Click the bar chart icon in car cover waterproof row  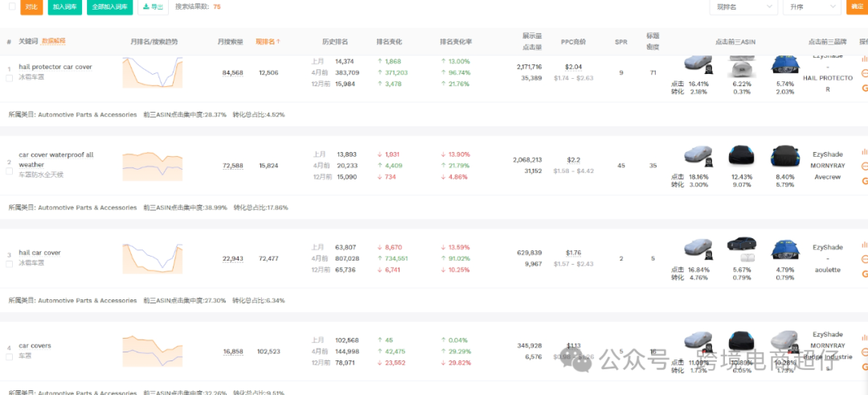click(x=865, y=151)
